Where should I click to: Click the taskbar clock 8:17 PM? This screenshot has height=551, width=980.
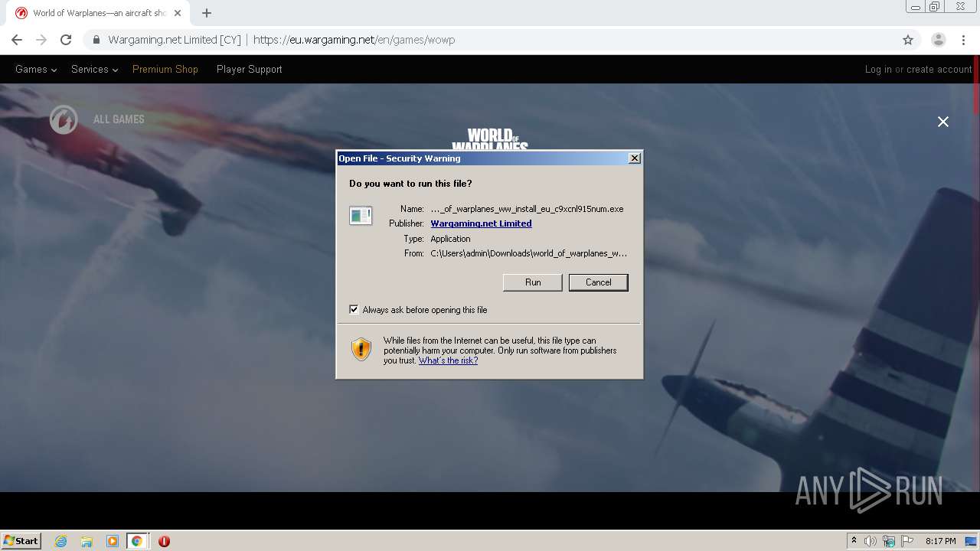940,541
